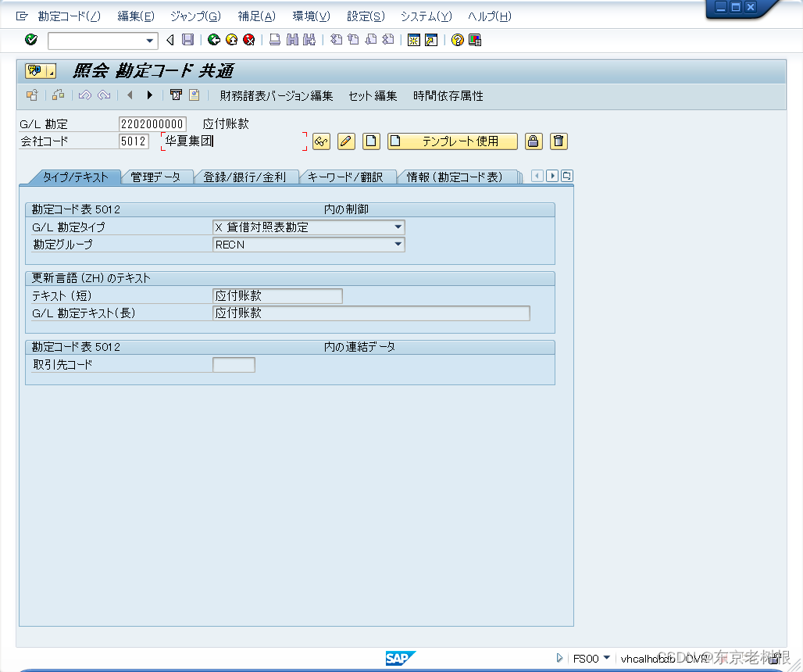Image resolution: width=803 pixels, height=672 pixels.
Task: Click the テンプレート使用 button
Action: click(453, 141)
